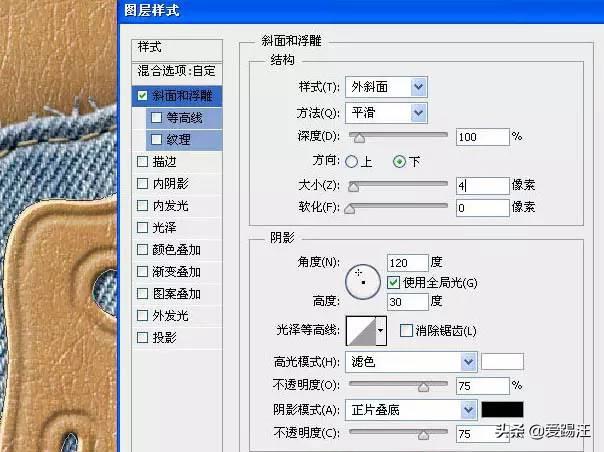This screenshot has width=604, height=452.
Task: Open the 图案叠加 settings by its label
Action: click(177, 294)
